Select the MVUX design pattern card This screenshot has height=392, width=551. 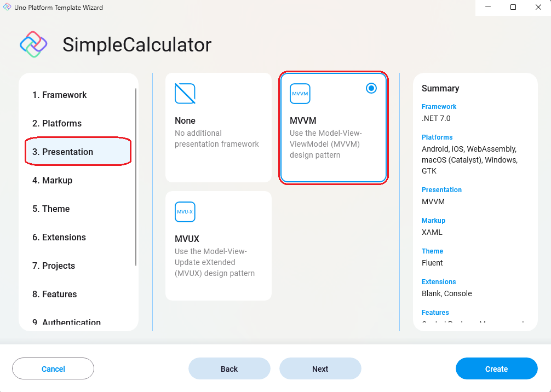coord(218,245)
